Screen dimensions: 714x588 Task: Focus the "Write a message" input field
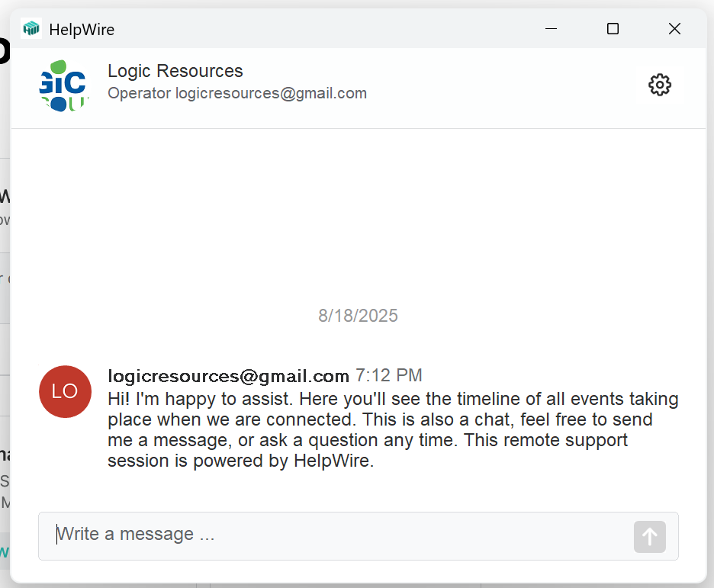[x=336, y=535]
